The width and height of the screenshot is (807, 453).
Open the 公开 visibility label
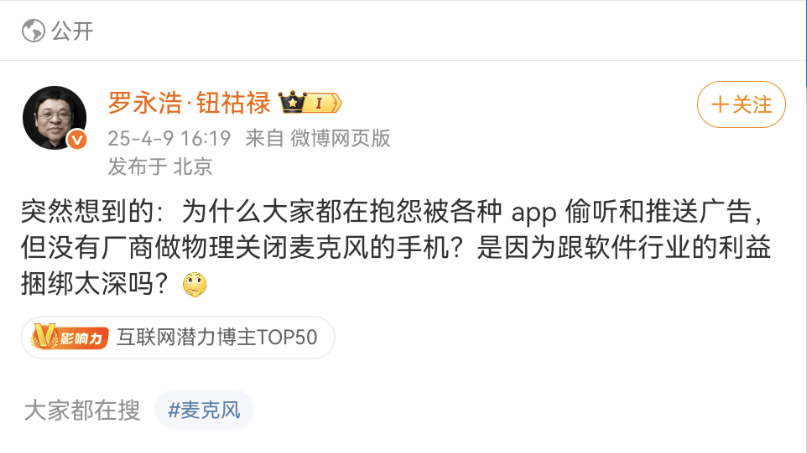tap(72, 31)
